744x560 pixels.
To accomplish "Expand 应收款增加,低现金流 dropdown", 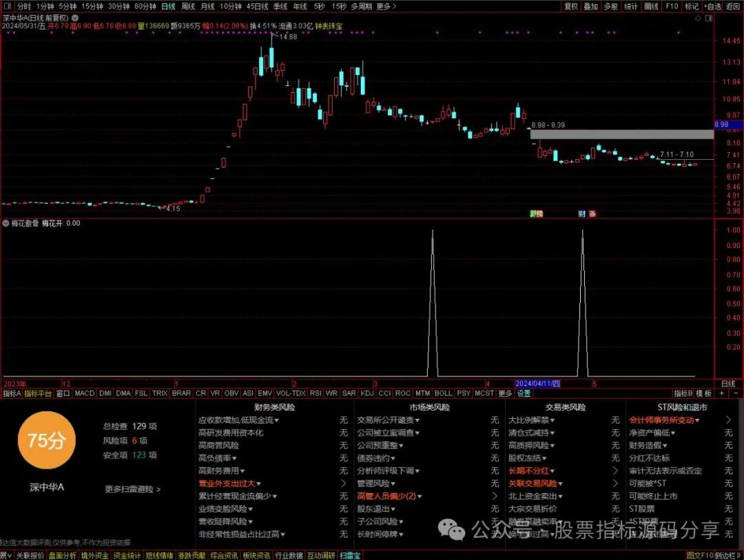I will (x=238, y=420).
